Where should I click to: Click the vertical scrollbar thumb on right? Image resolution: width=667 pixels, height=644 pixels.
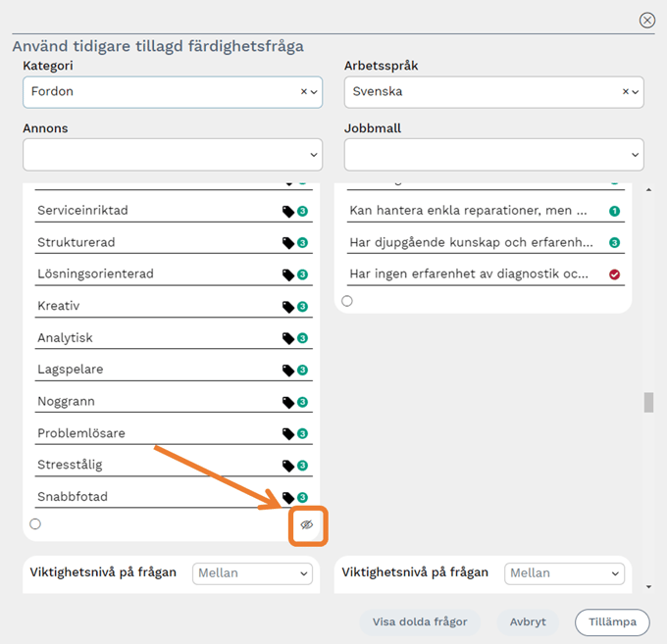[647, 403]
